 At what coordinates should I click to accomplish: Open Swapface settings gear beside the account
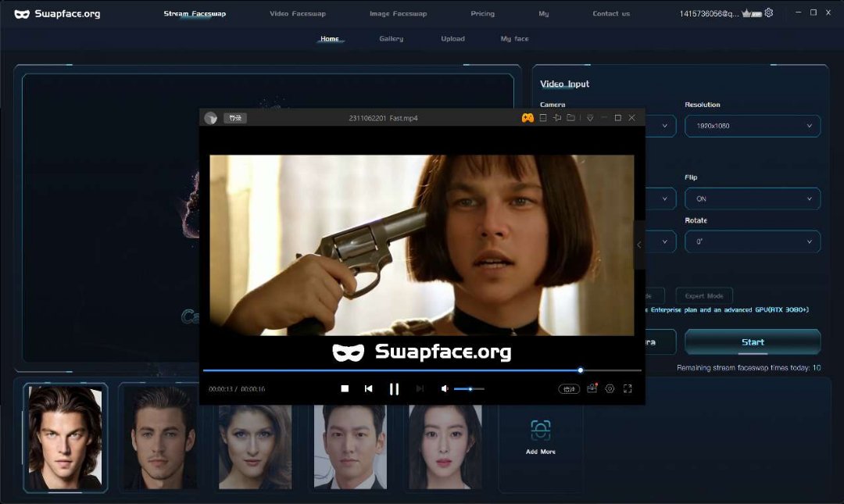point(769,13)
